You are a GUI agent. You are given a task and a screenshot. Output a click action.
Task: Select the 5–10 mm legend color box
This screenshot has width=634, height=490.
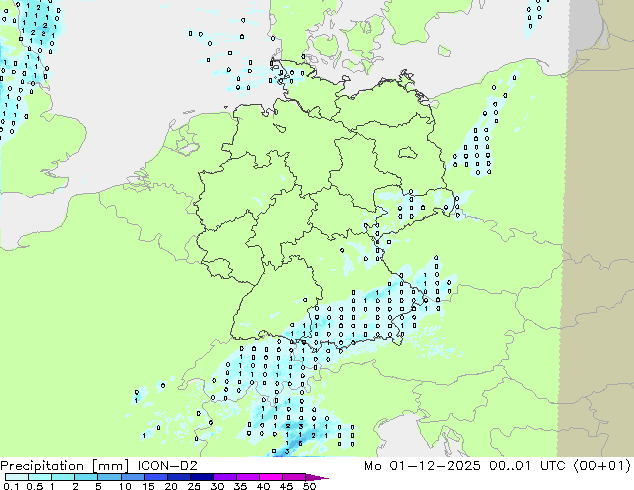[x=109, y=477]
